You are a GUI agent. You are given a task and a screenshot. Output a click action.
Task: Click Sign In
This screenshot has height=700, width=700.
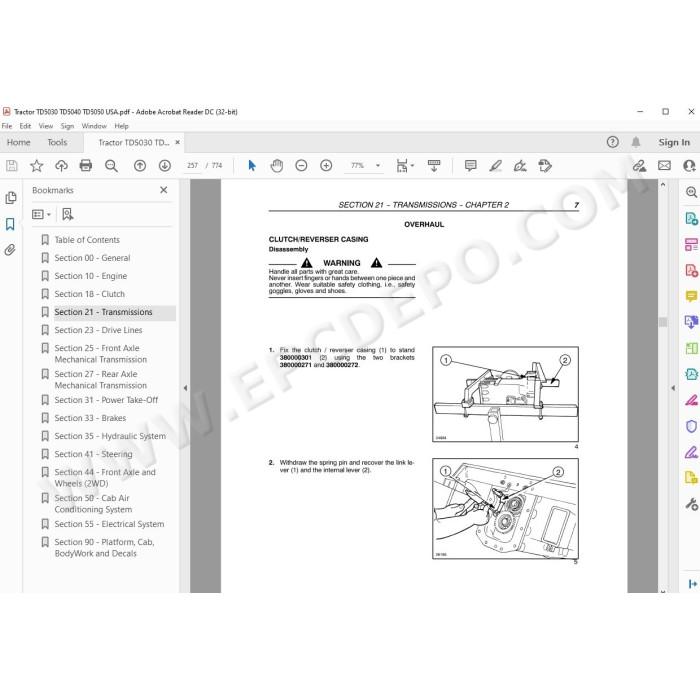click(x=674, y=142)
